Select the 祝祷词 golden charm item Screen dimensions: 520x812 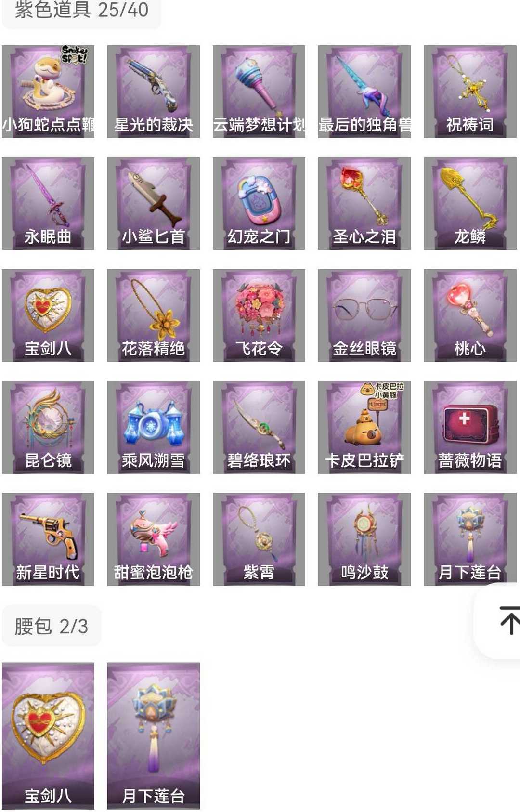click(470, 92)
